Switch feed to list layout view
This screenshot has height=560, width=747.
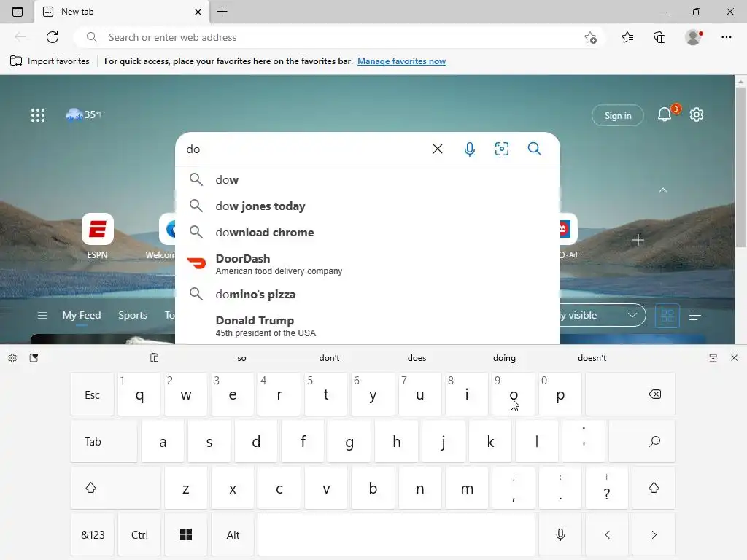coord(694,315)
